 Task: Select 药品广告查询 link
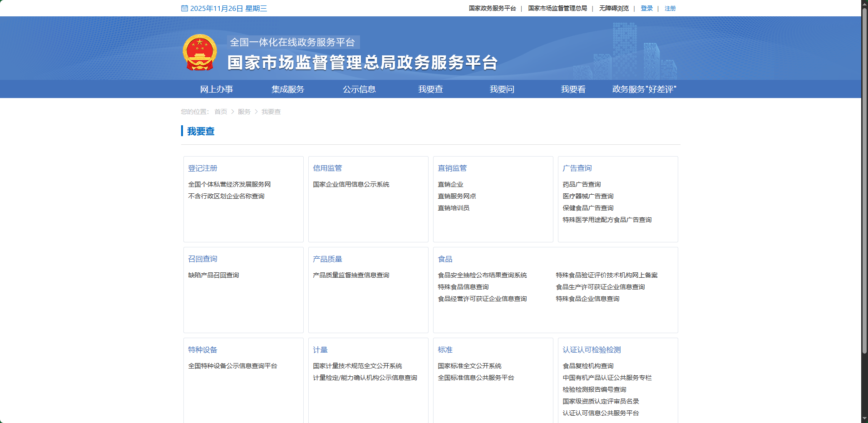(582, 184)
